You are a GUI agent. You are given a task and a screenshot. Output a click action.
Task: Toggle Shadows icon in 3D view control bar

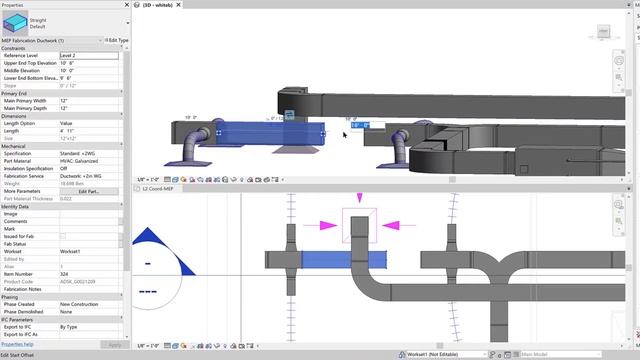[x=192, y=180]
